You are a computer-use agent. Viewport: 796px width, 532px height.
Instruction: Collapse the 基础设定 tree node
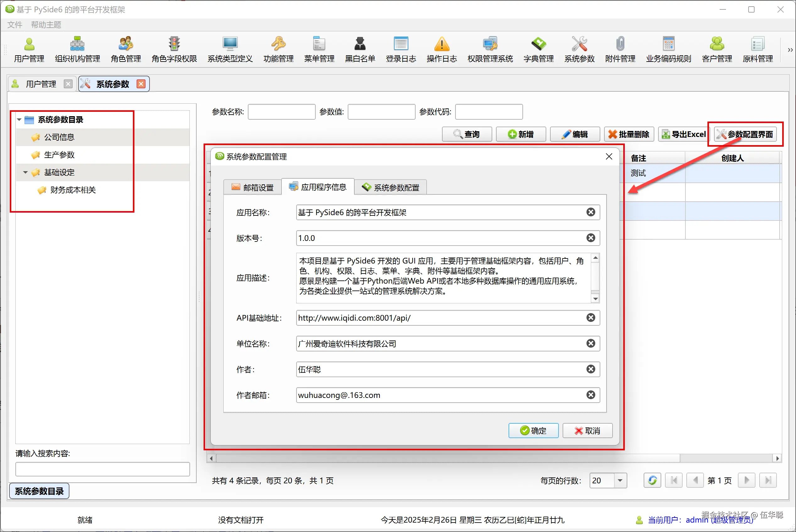[x=25, y=172]
